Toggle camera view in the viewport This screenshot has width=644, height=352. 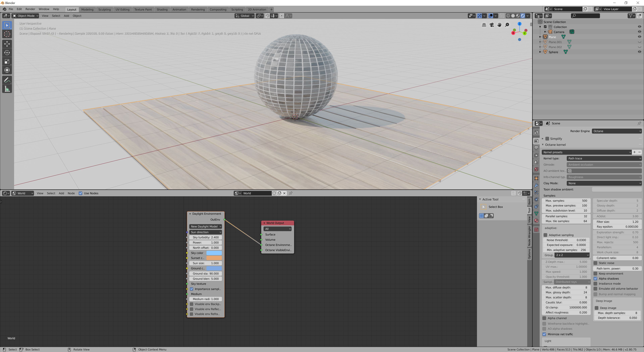492,25
